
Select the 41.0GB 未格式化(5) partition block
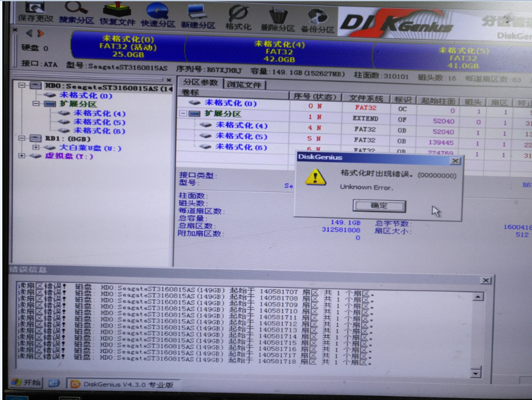[464, 58]
